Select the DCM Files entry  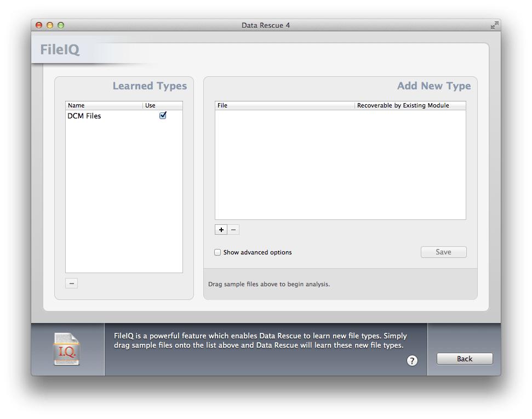pos(85,116)
